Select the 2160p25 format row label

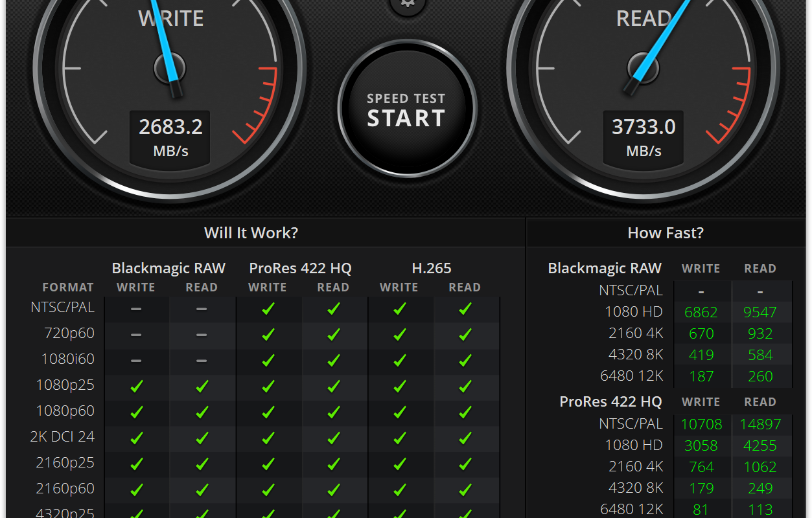(x=65, y=463)
